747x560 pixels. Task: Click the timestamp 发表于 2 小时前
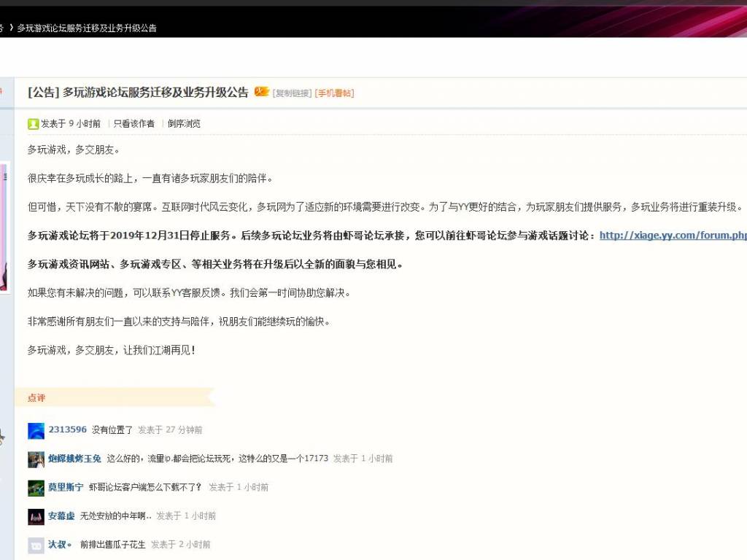pos(181,544)
